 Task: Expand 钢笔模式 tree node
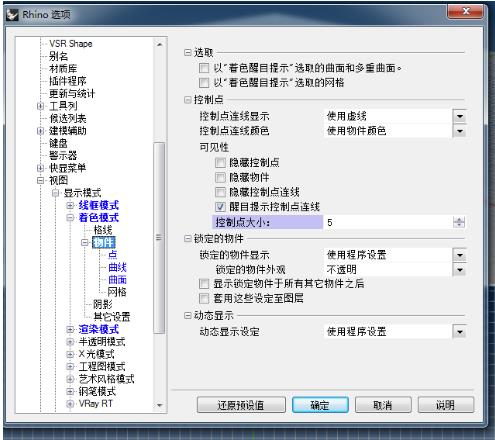coord(70,391)
